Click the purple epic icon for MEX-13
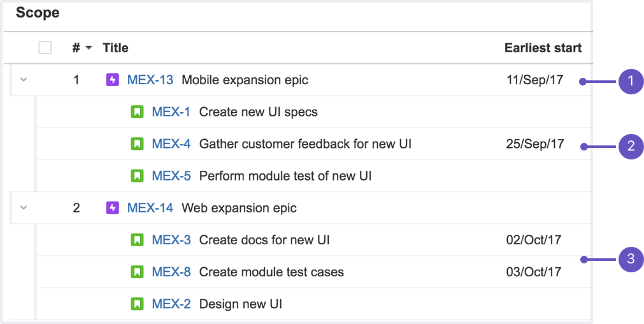The height and width of the screenshot is (324, 644). coord(113,80)
